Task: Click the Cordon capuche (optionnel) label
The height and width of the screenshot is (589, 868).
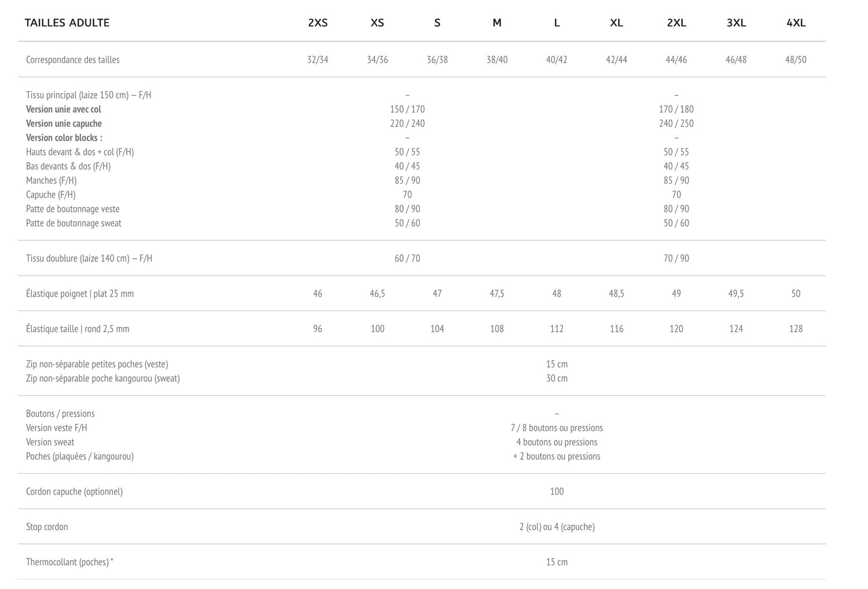Action: [x=74, y=492]
